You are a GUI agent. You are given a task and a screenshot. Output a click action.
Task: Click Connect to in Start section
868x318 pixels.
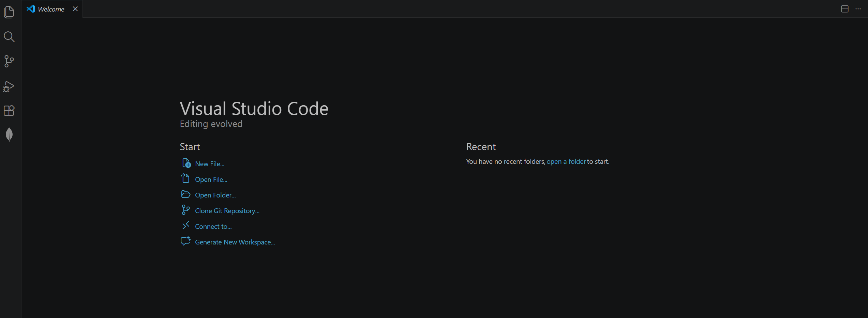point(213,226)
